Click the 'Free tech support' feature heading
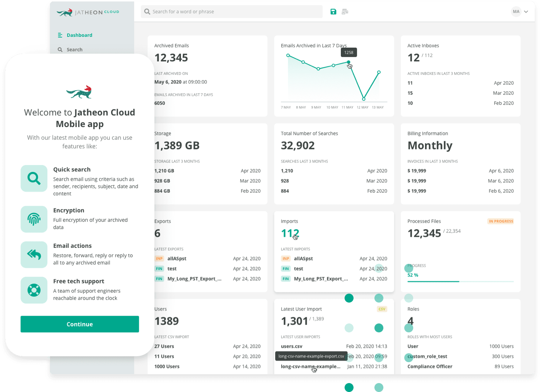The image size is (540, 392). 79,281
